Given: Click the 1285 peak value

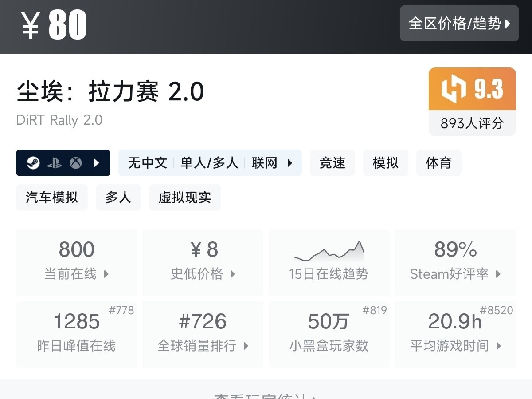Looking at the screenshot, I should (77, 322).
